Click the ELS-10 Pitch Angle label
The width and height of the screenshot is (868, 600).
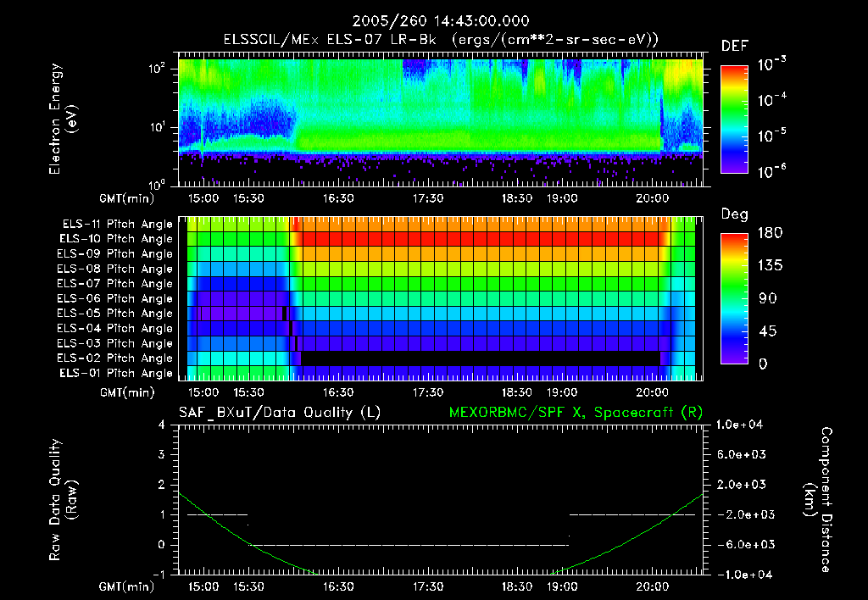point(116,240)
